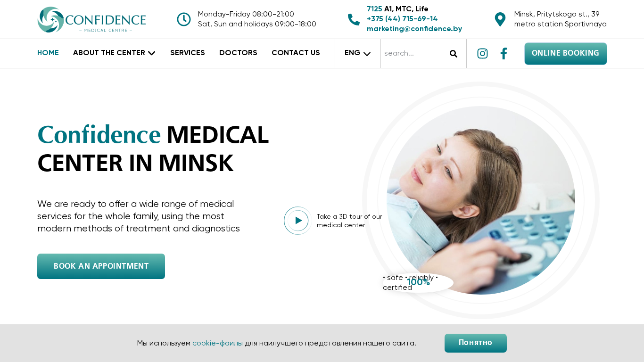Viewport: 644px width, 362px height.
Task: Select the Home navigation item
Action: tap(48, 53)
